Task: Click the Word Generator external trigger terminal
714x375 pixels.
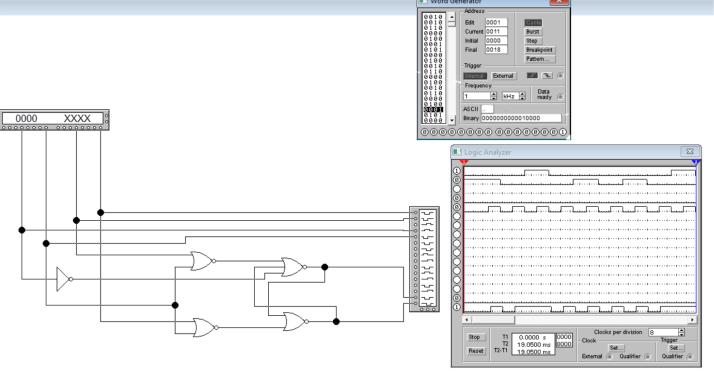Action: (x=560, y=76)
